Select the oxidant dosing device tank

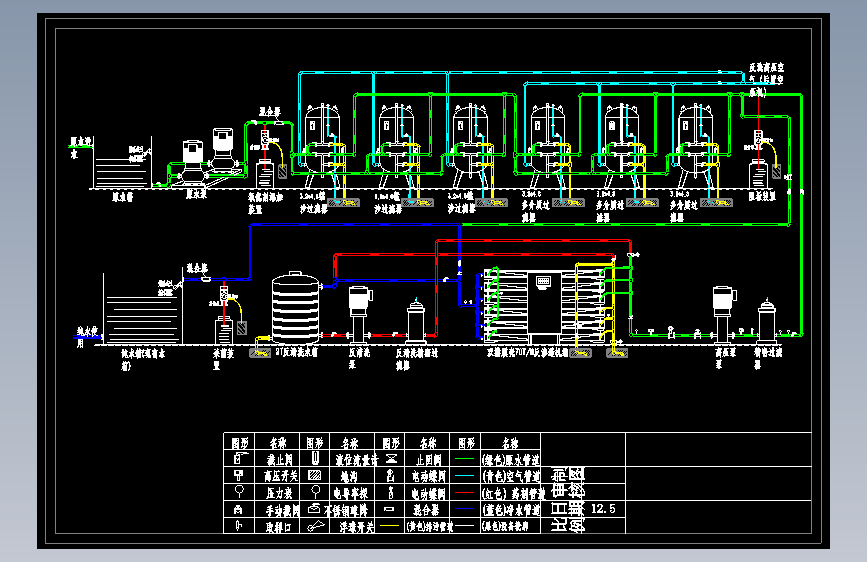coord(265,174)
